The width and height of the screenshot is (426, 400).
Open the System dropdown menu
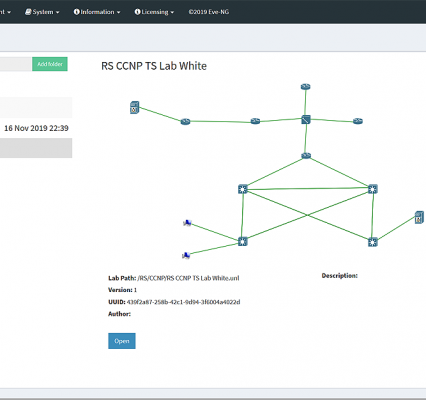pyautogui.click(x=42, y=12)
